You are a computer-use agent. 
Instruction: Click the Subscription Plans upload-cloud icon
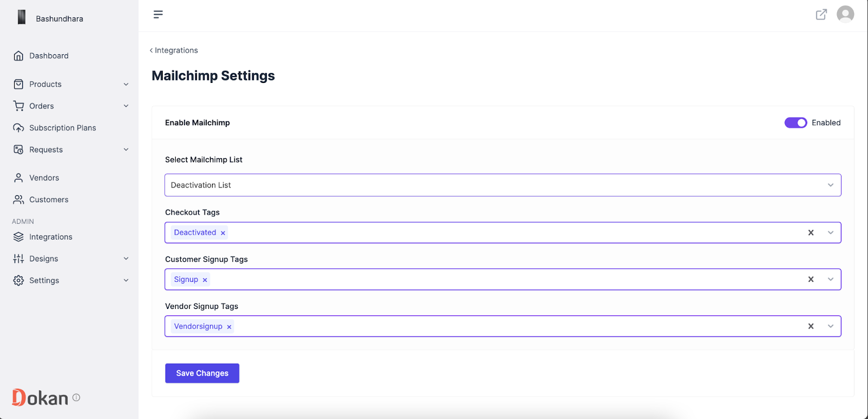point(18,128)
